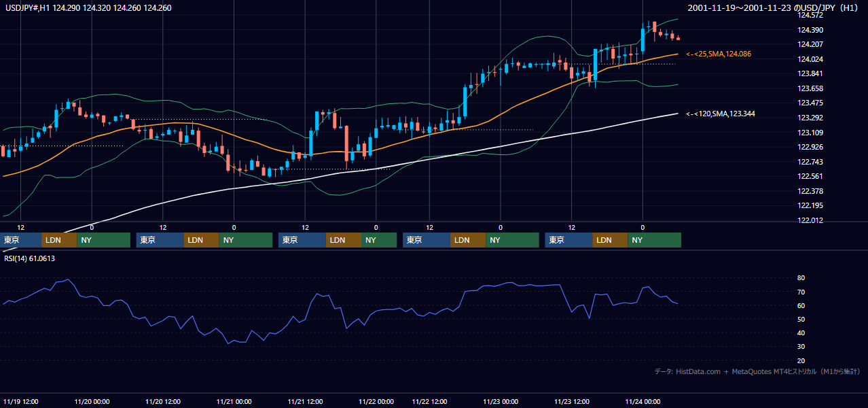
Task: Click price axis value 123.658
Action: [x=812, y=88]
